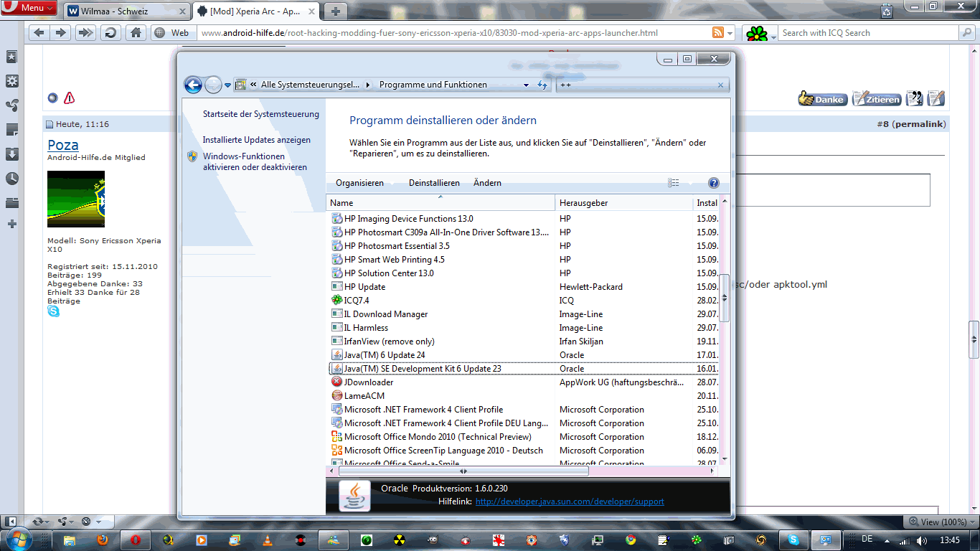Screen dimensions: 980x551
Task: Open address bar history dropdown
Action: (730, 33)
